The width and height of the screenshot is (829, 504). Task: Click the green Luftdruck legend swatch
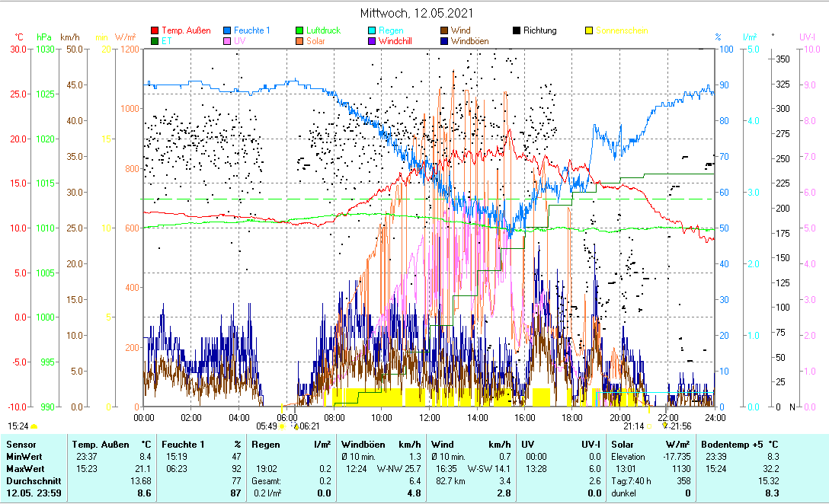(x=299, y=31)
